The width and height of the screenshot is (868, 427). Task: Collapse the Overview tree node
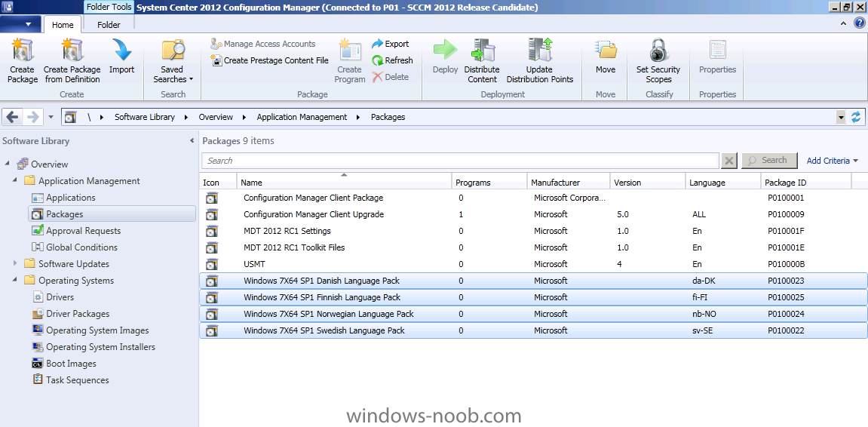point(8,164)
